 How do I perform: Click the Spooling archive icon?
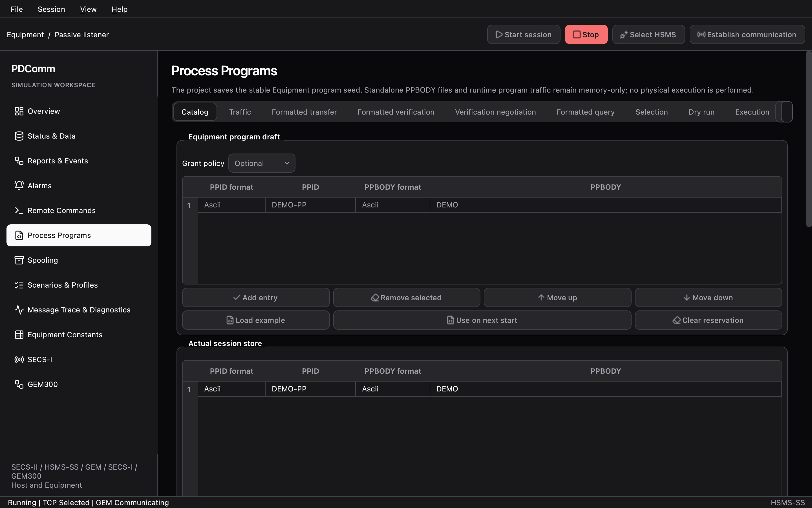pos(19,260)
